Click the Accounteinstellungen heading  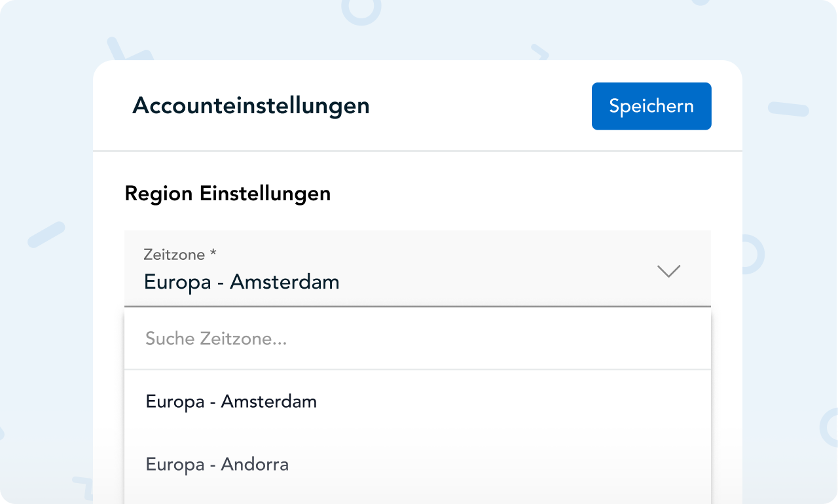click(x=251, y=105)
